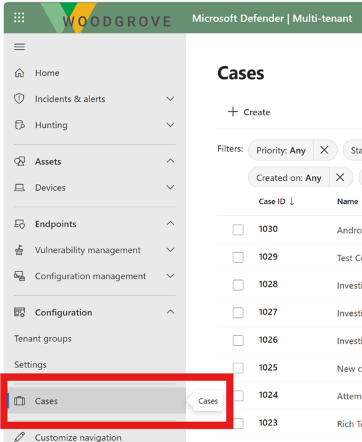Open Tenant groups in the sidebar

pos(43,339)
